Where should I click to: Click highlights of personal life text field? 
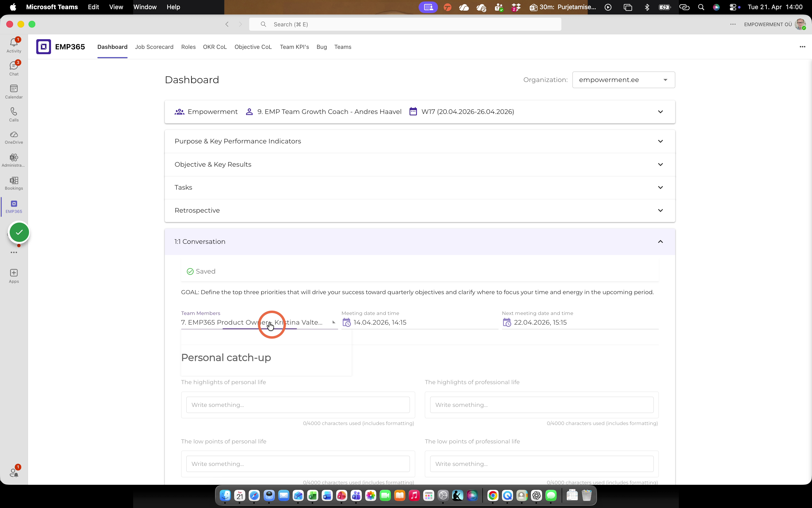pyautogui.click(x=298, y=405)
